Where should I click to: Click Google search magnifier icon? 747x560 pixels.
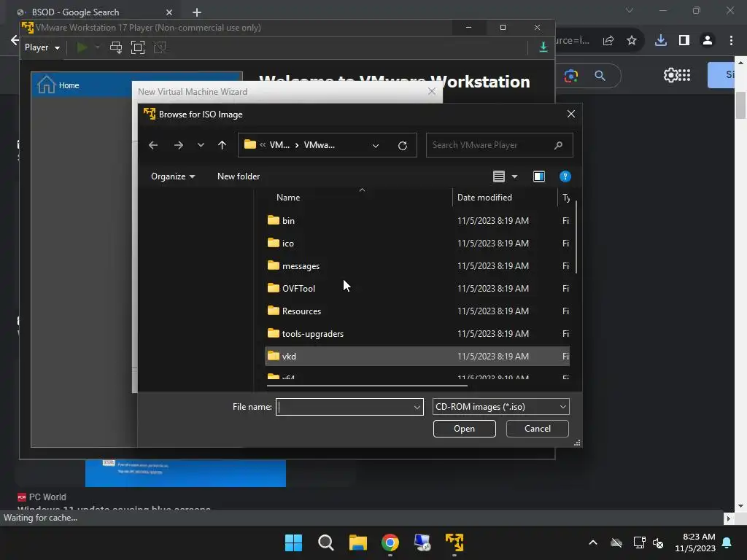pos(600,75)
